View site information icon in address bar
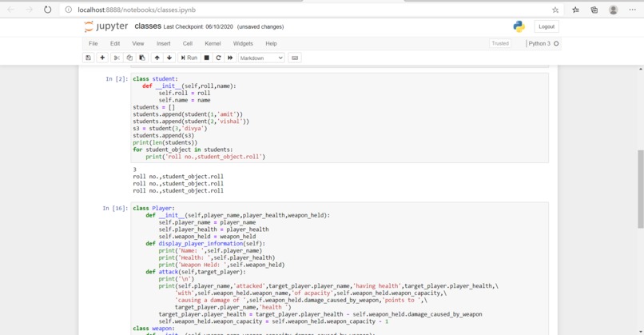Screen dimensions: 644x335 pos(69,10)
